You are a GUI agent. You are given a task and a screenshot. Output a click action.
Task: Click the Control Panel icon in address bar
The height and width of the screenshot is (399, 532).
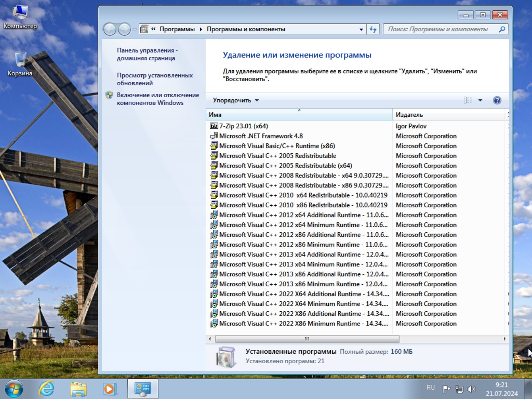(x=144, y=29)
